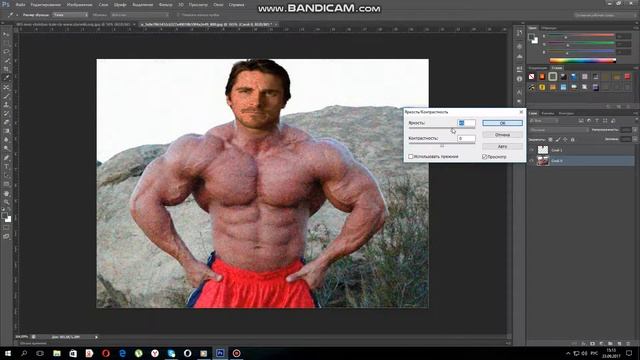640x360 pixels.
Task: Toggle the pixel layer filter icon
Action: click(x=581, y=121)
